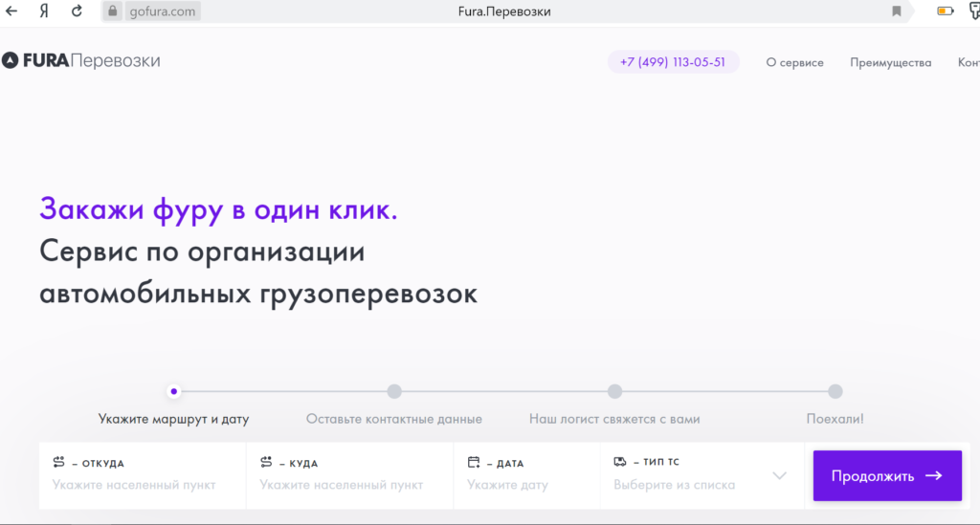Click the page title Fura.Перевозки in browser bar
Image resolution: width=980 pixels, height=525 pixels.
[504, 11]
